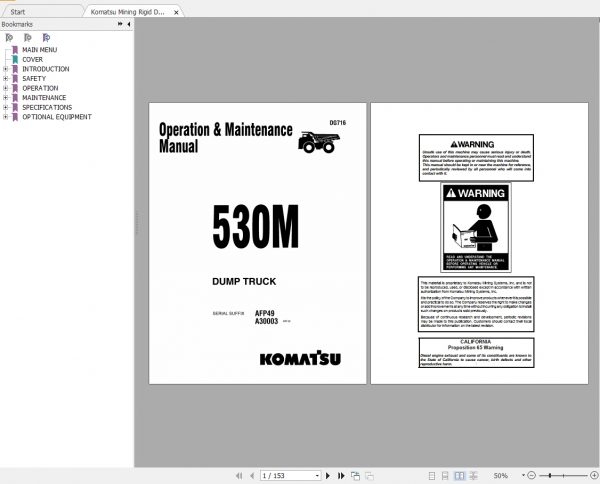Open the SAFETY bookmark
This screenshot has width=600, height=484.
click(x=34, y=78)
